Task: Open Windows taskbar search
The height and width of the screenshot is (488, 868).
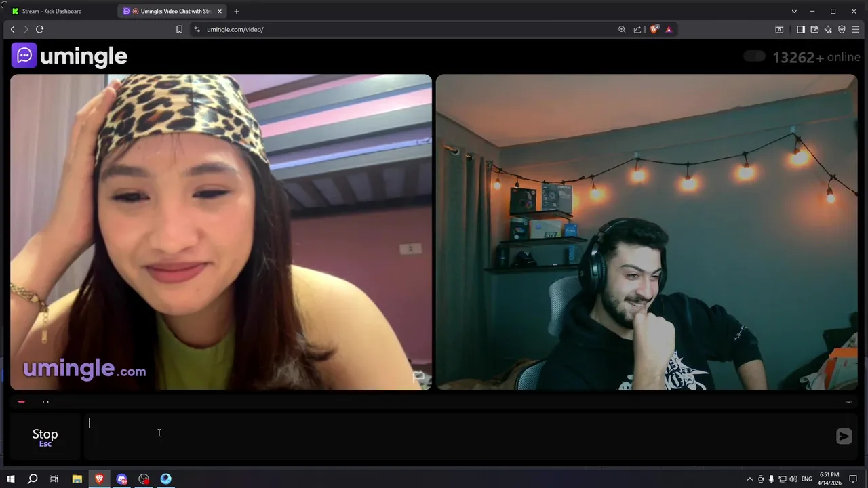Action: [x=33, y=479]
